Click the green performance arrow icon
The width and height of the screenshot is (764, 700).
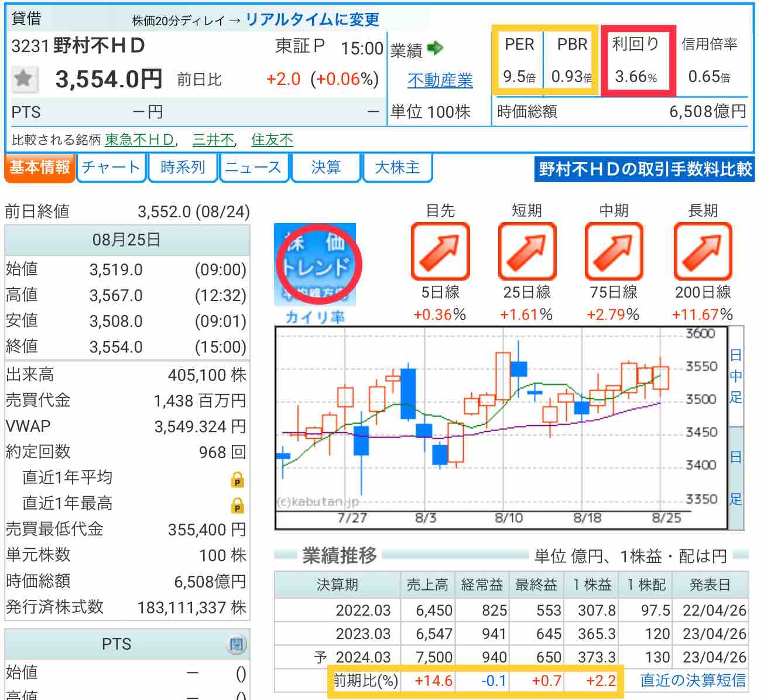436,49
